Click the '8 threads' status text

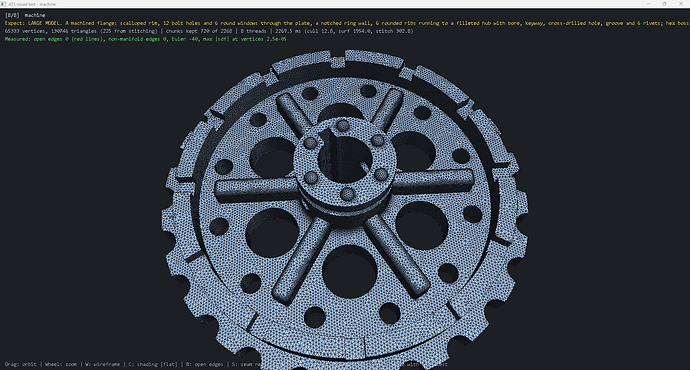pyautogui.click(x=253, y=31)
